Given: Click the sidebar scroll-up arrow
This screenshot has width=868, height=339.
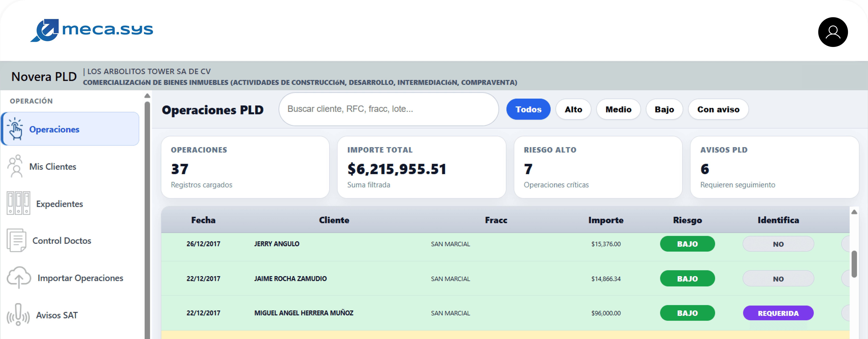Looking at the screenshot, I should click(147, 96).
